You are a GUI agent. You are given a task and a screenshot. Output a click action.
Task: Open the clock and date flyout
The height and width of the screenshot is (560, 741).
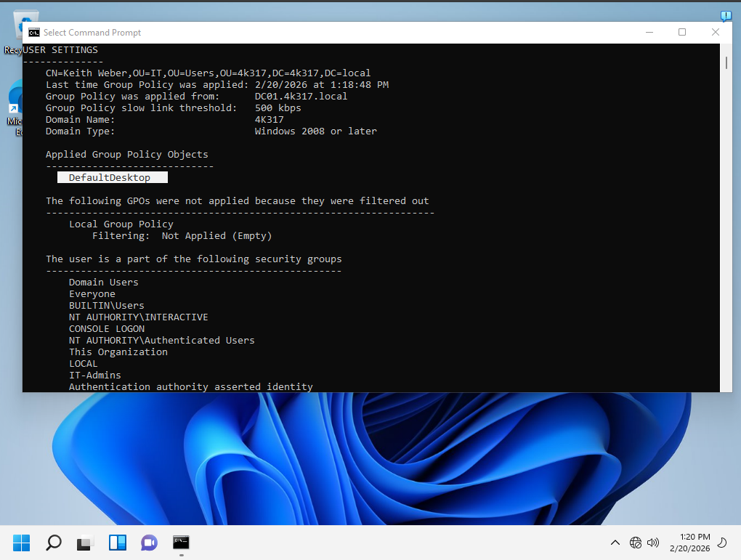[x=689, y=542]
